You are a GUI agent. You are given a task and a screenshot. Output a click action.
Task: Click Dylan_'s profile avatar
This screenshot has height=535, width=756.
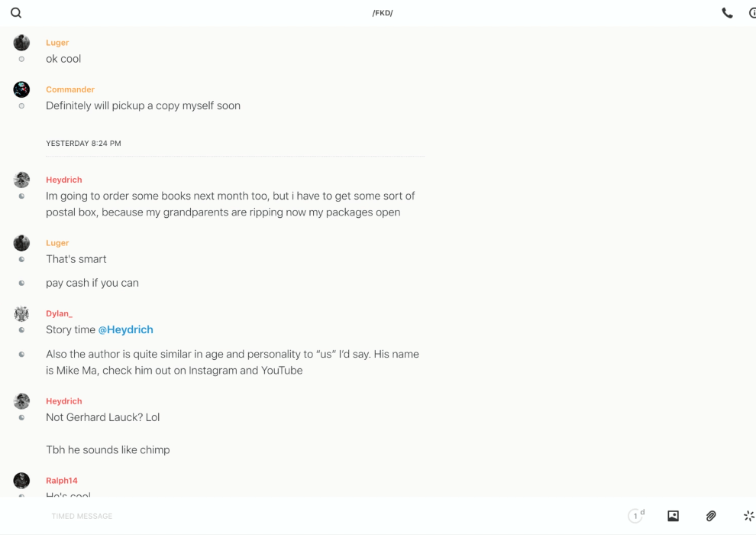click(21, 314)
